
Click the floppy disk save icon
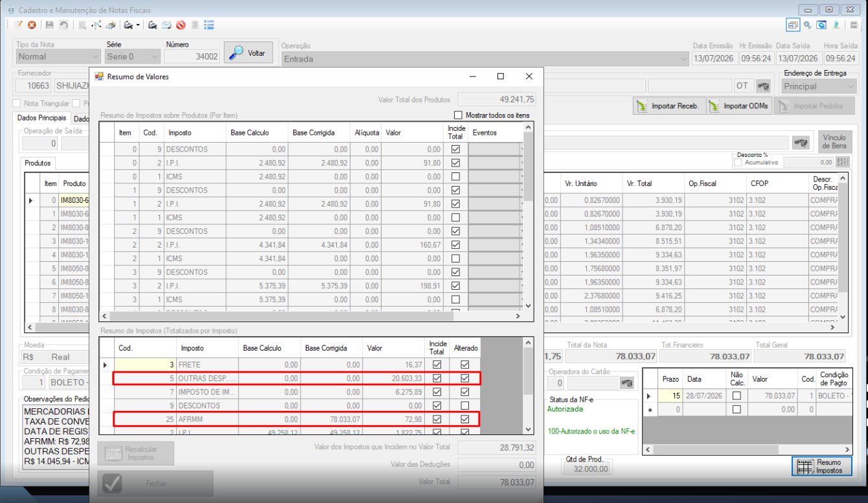pos(50,25)
